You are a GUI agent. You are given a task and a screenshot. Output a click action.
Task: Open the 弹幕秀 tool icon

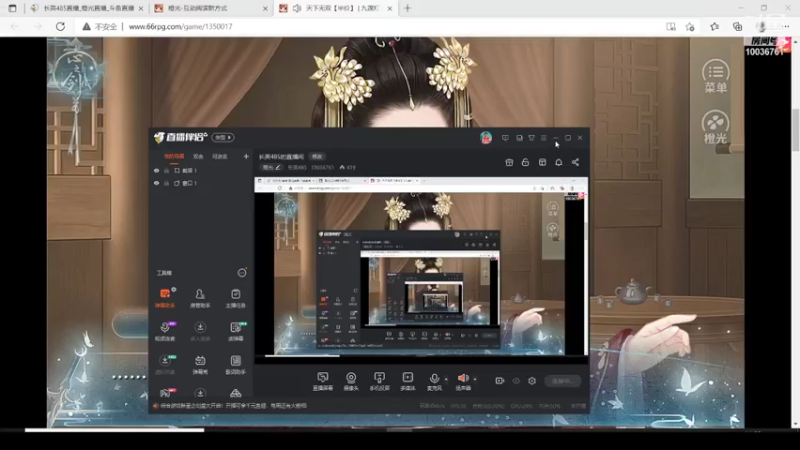point(200,364)
